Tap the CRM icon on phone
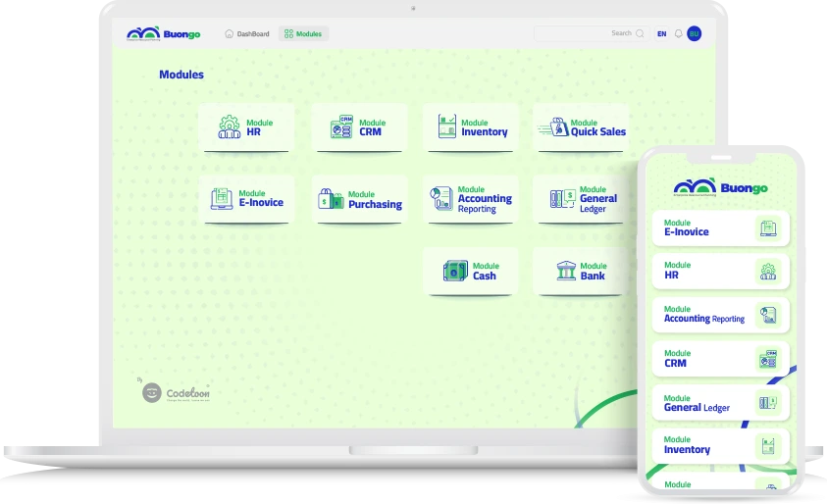The height and width of the screenshot is (504, 827). [768, 359]
